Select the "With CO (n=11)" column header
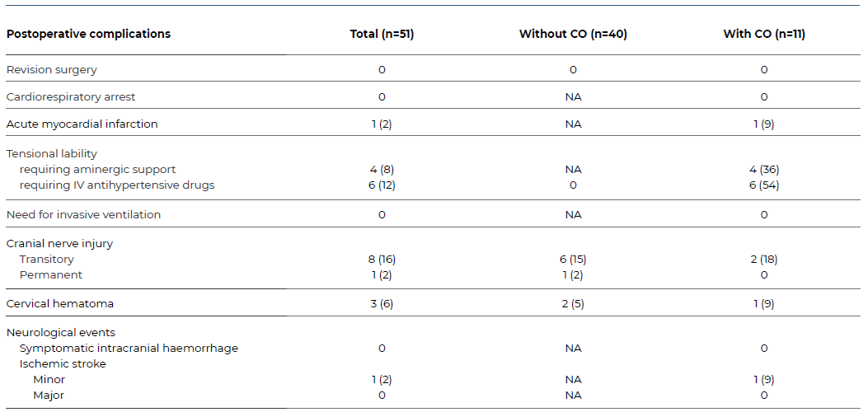Image resolution: width=868 pixels, height=412 pixels. coord(763,35)
